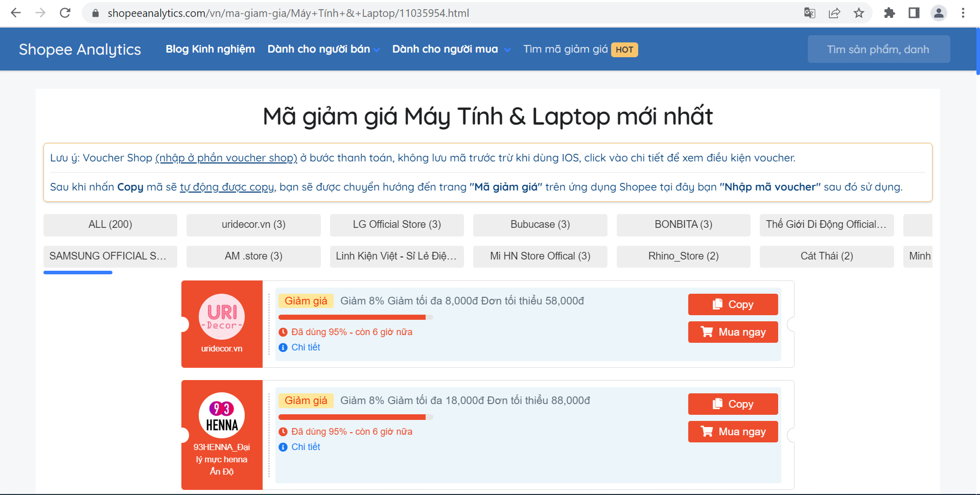Select the 'LG Official Store (3)' filter tab
Viewport: 980px width, 495px height.
(396, 225)
